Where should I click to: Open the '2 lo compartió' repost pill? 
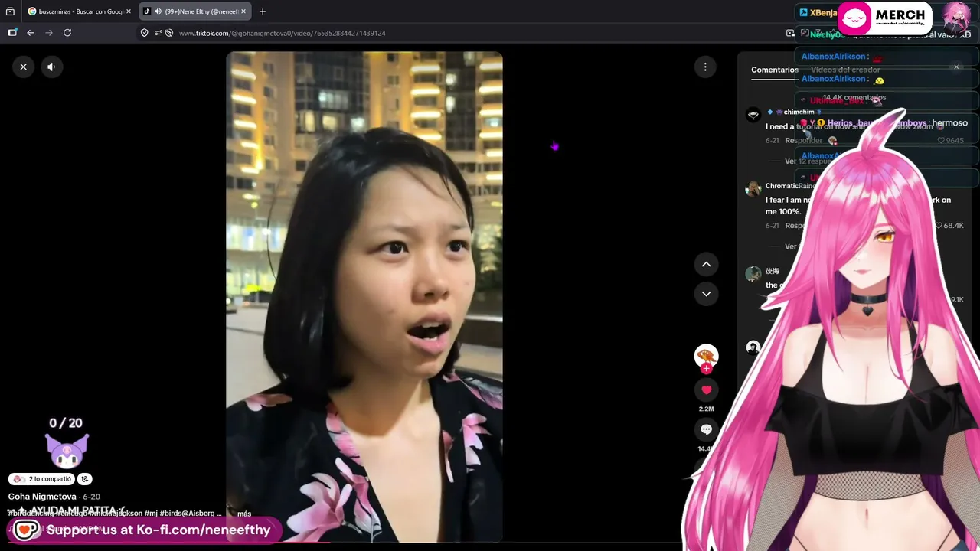(x=42, y=479)
